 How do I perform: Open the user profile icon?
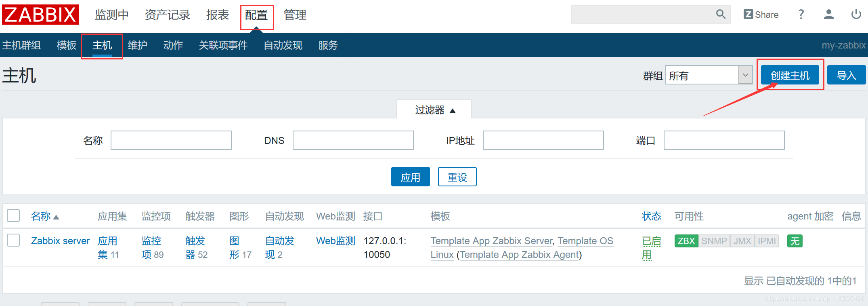[x=829, y=15]
